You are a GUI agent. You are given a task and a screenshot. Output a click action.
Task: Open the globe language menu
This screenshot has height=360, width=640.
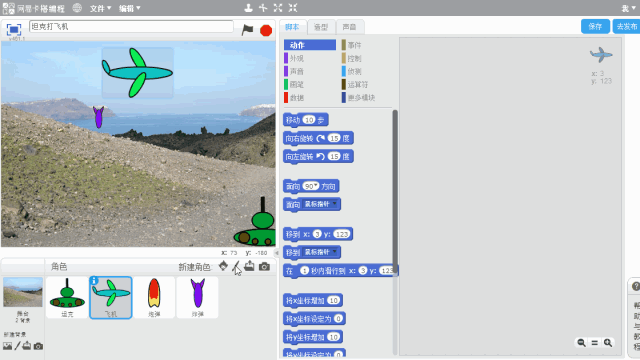[x=77, y=8]
